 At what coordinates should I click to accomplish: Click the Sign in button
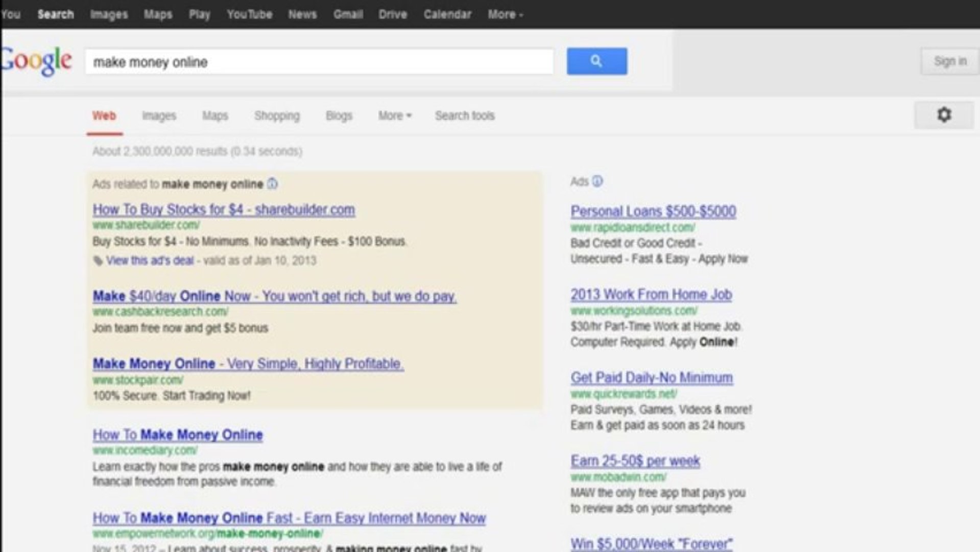950,61
